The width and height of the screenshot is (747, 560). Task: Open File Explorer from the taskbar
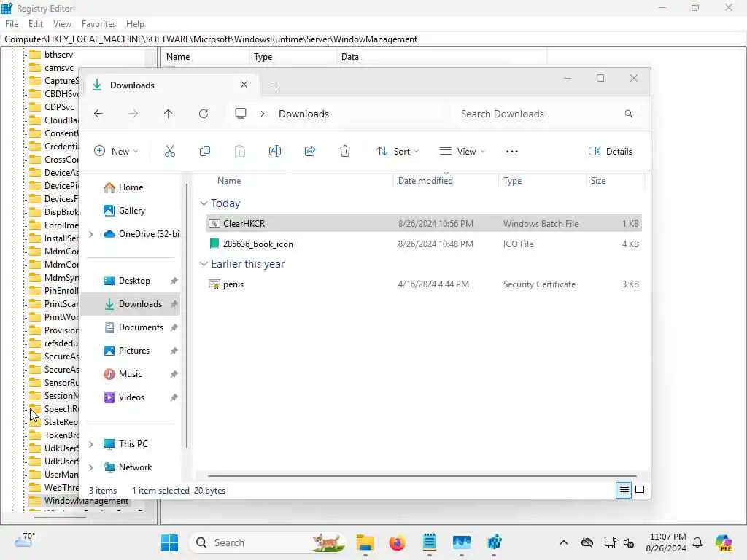(x=365, y=542)
